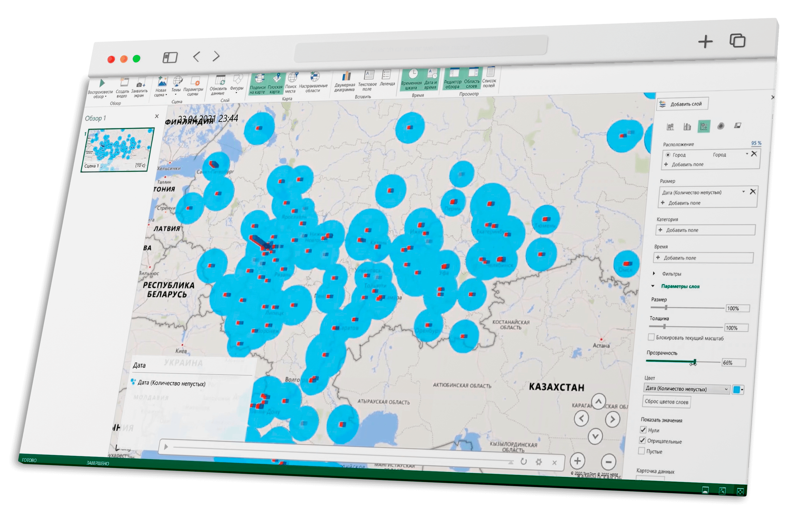Uncheck Нули checkbox

pyautogui.click(x=643, y=430)
